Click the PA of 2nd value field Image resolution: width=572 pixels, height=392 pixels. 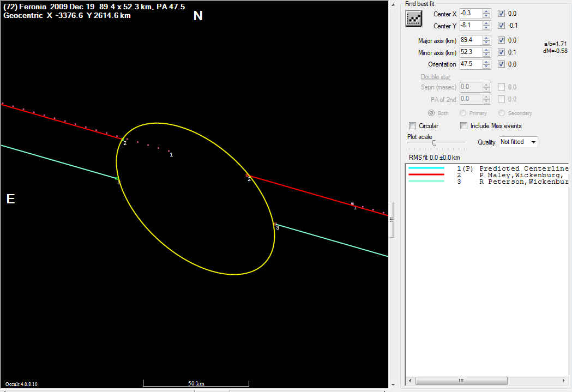click(471, 99)
